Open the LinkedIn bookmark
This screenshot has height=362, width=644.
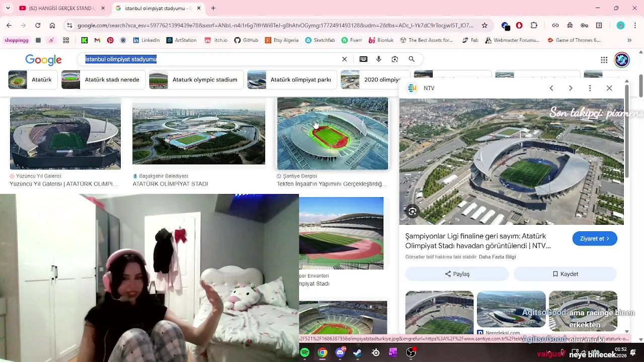[x=146, y=40]
